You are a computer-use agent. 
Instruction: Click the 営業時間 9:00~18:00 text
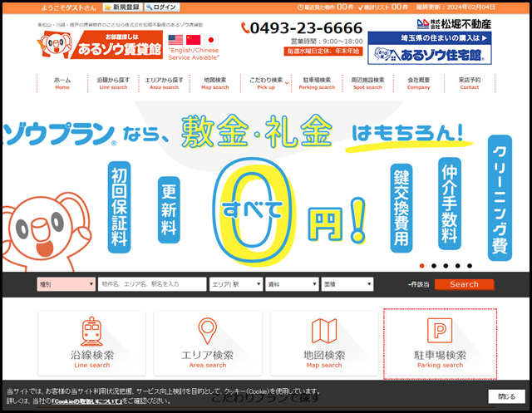327,42
